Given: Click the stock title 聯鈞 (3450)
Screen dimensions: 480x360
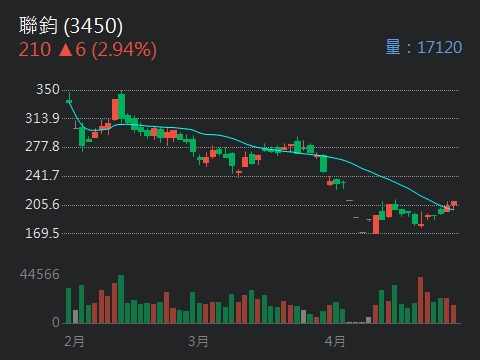Looking at the screenshot, I should (x=71, y=26).
